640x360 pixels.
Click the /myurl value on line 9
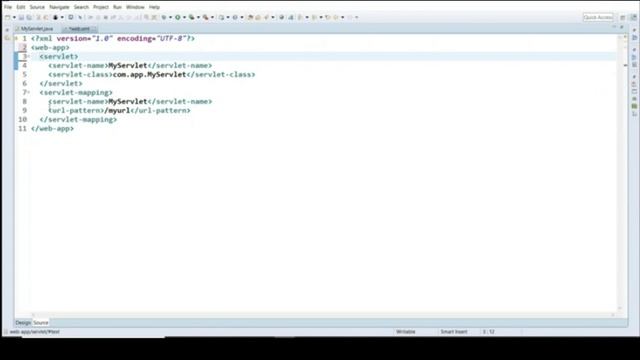(117, 110)
